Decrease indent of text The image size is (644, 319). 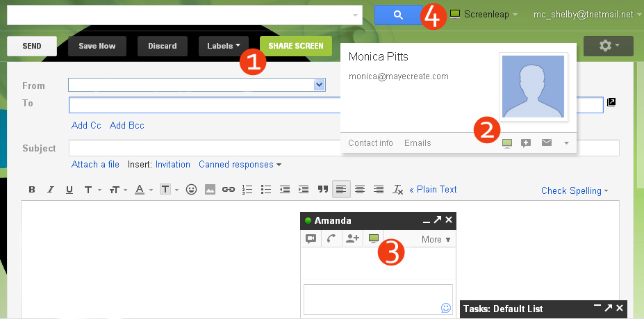coord(285,190)
